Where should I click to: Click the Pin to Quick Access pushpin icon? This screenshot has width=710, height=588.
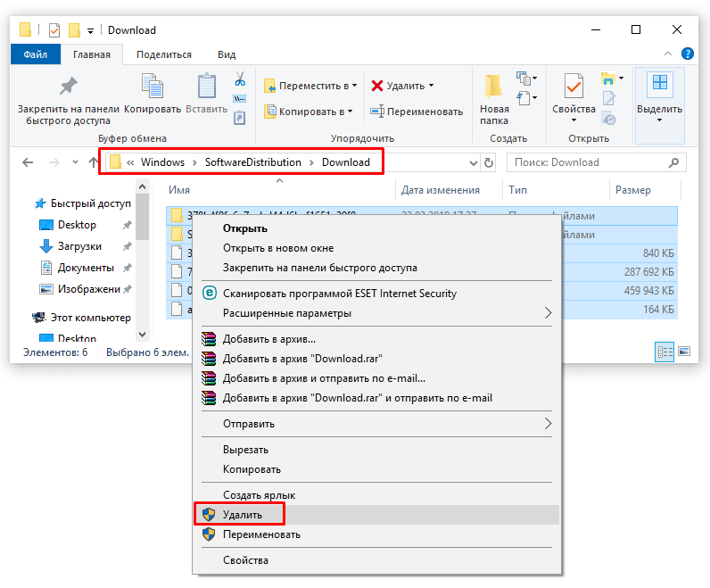point(68,87)
